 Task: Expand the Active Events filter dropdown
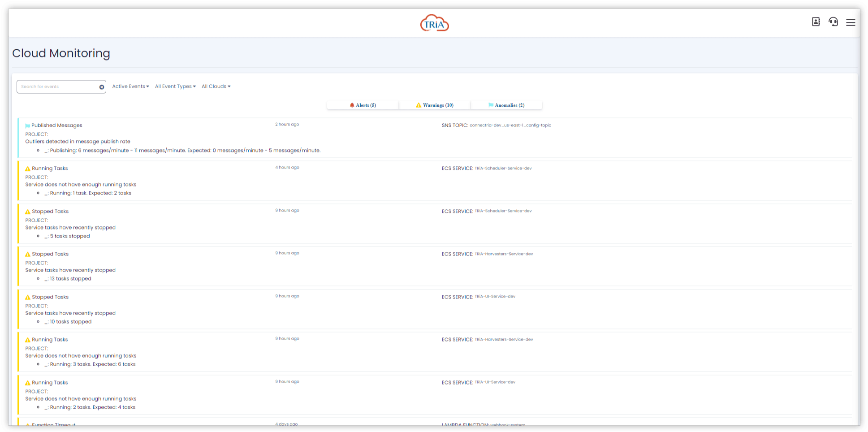(130, 86)
